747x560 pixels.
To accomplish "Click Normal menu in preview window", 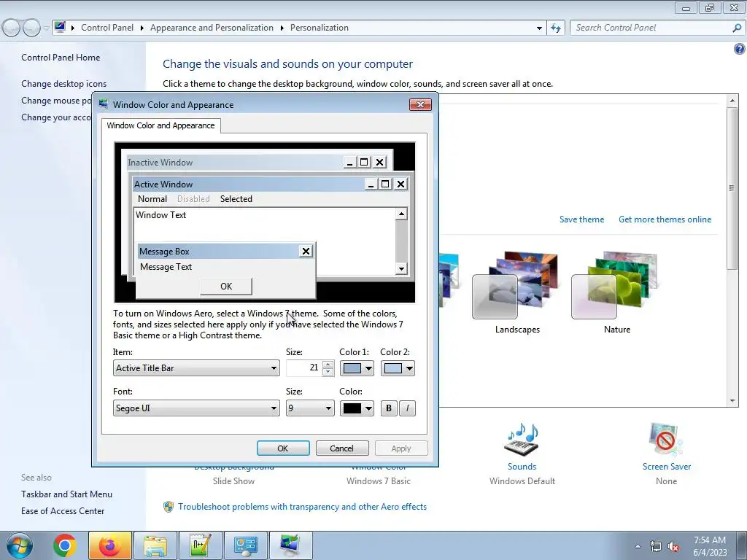I will 152,199.
